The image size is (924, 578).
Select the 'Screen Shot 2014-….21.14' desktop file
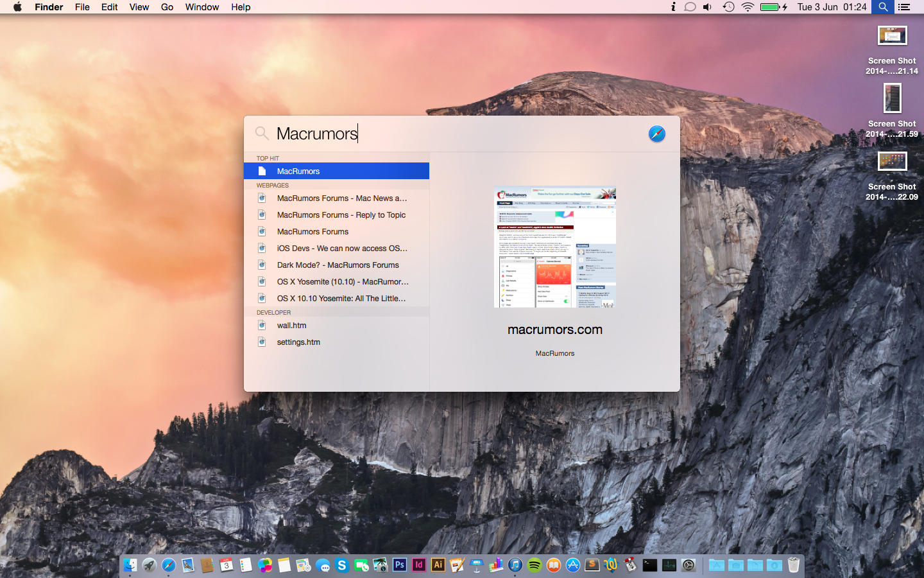[x=892, y=49]
